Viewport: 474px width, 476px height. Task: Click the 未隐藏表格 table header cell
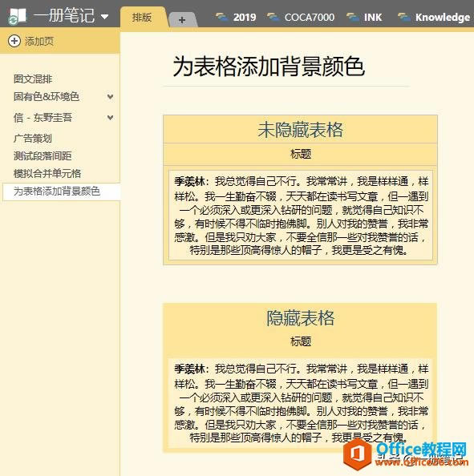pyautogui.click(x=300, y=130)
